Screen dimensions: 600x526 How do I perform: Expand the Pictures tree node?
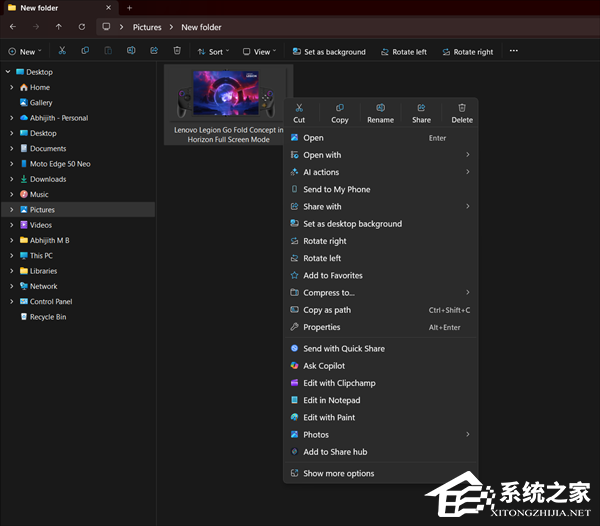(11, 210)
